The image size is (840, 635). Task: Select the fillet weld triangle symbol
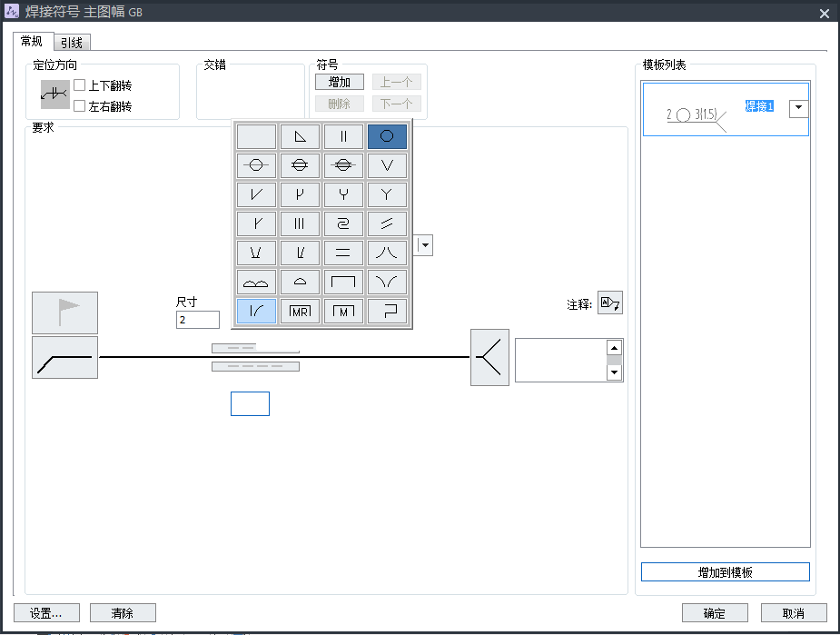[x=300, y=137]
